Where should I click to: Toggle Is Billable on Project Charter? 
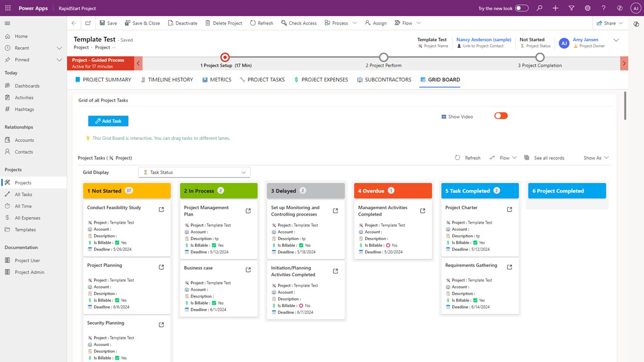pyautogui.click(x=475, y=242)
